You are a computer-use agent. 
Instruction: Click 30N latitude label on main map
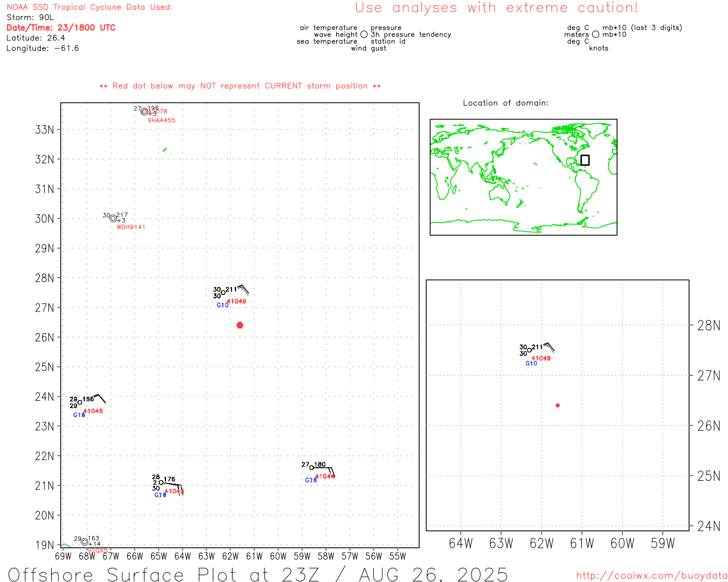tap(45, 219)
